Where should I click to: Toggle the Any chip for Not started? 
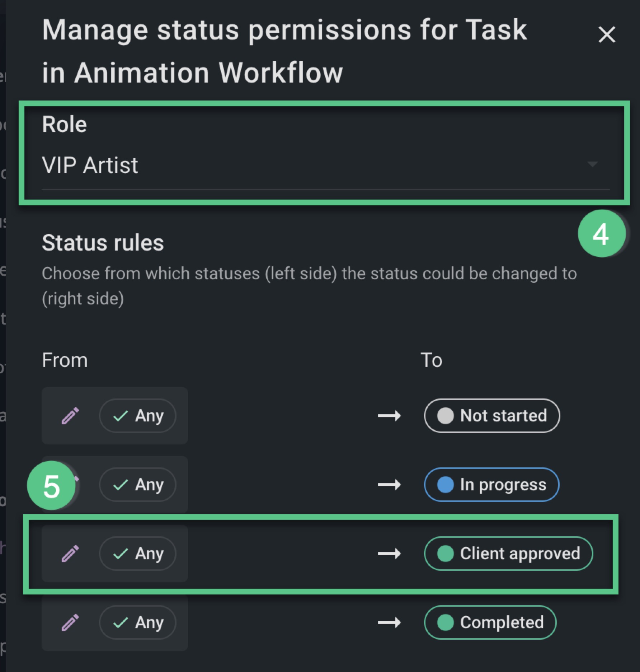coord(138,416)
